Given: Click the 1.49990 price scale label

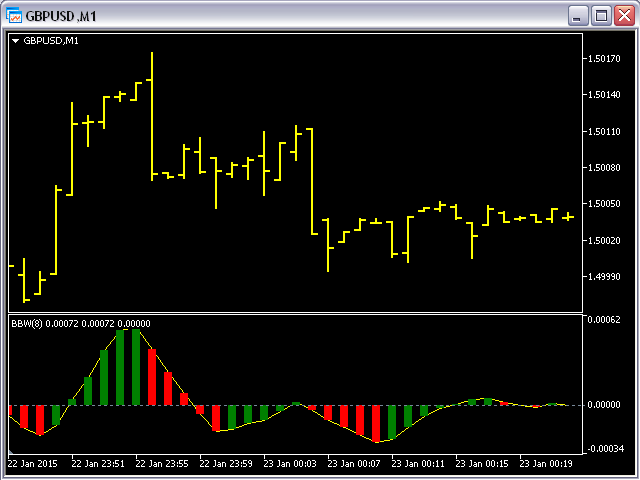Looking at the screenshot, I should coord(605,277).
